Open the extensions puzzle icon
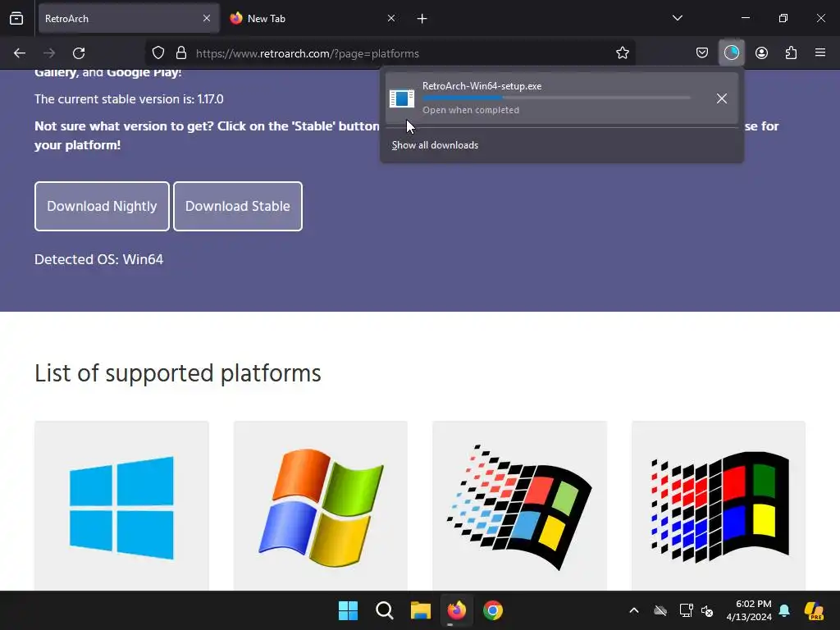 click(x=791, y=53)
